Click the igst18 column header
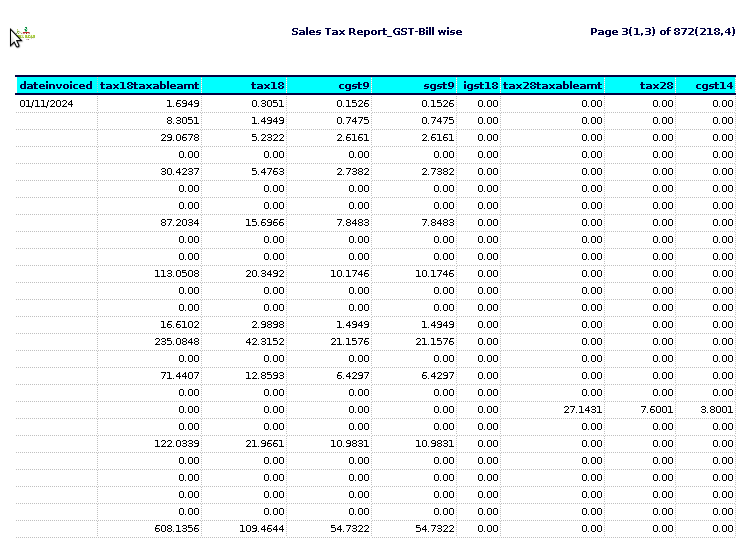Viewport: 753px width, 542px height. 479,85
